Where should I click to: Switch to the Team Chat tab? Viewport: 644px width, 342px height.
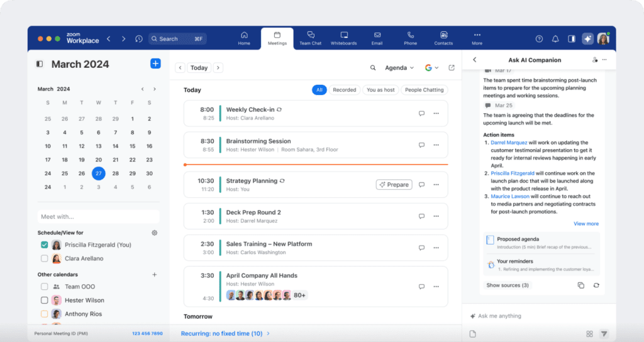tap(310, 38)
